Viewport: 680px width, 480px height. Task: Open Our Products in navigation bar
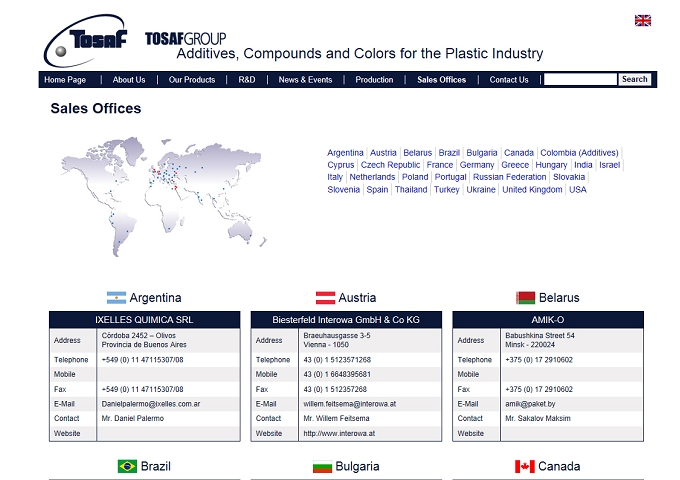(x=192, y=80)
